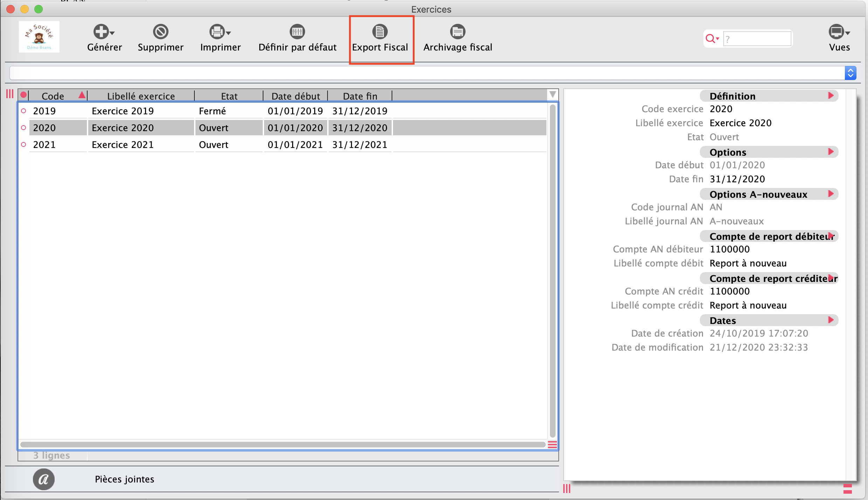Click Libellé exercice value Exercice 2020

coord(740,123)
